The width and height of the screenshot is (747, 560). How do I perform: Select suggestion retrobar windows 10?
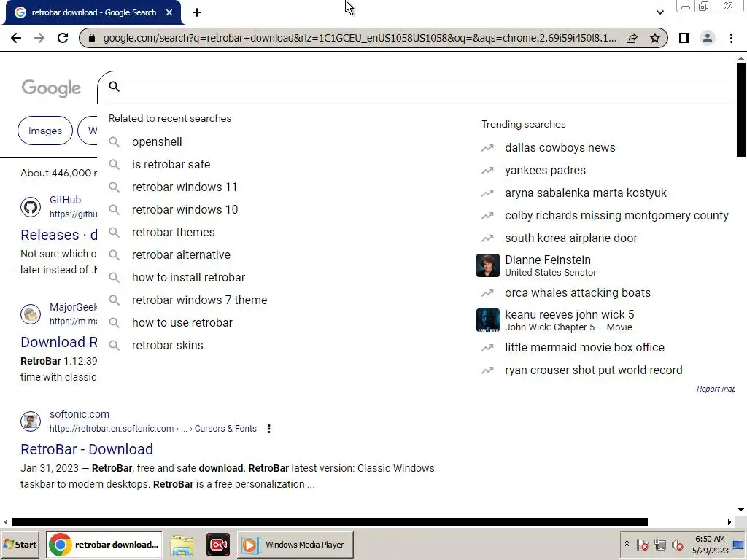tap(185, 209)
